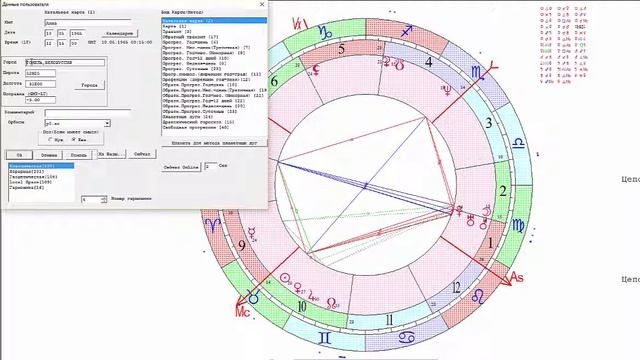This screenshot has width=640, height=360.
Task: Select the Moon glyph in house 2
Action: 487,211
